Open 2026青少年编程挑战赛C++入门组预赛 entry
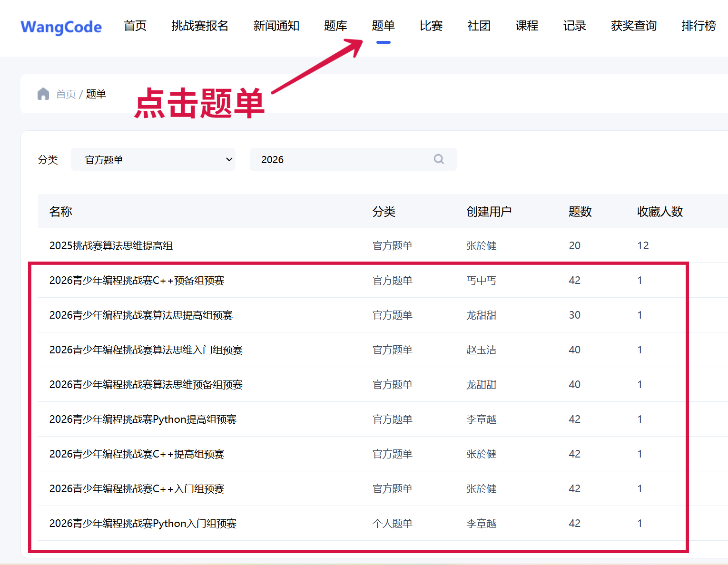 137,488
